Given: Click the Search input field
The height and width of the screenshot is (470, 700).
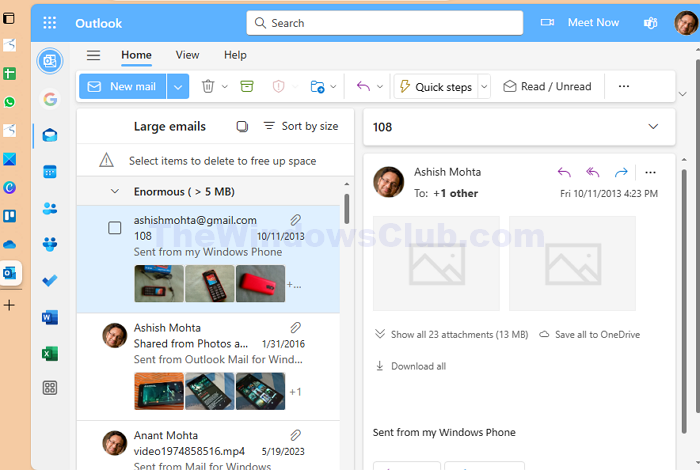Looking at the screenshot, I should tap(385, 23).
